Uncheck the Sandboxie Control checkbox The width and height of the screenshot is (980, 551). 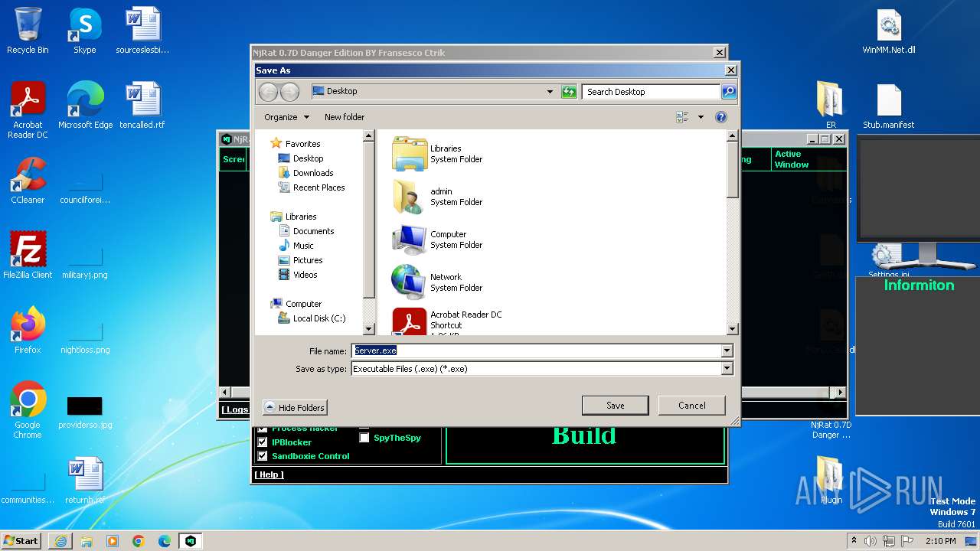(263, 456)
